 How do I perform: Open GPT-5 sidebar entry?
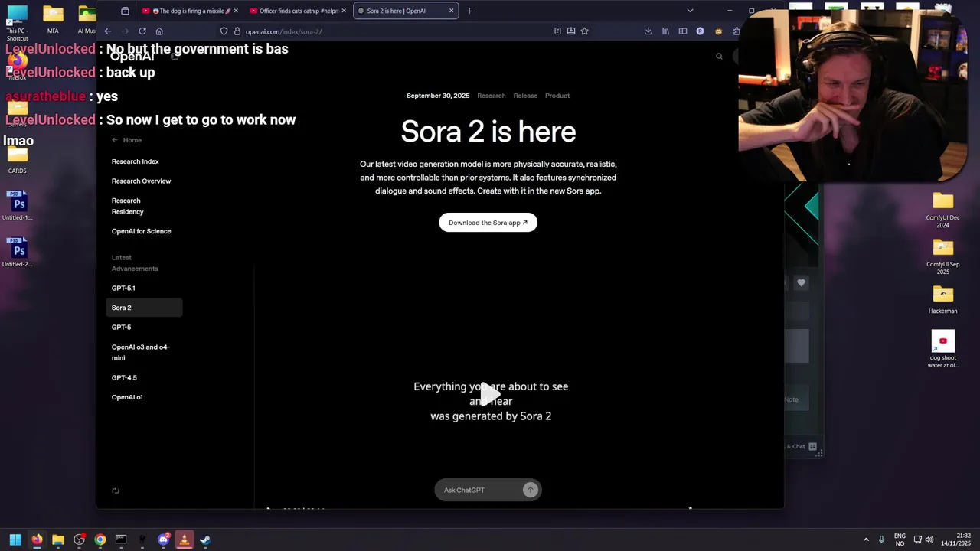pos(121,328)
